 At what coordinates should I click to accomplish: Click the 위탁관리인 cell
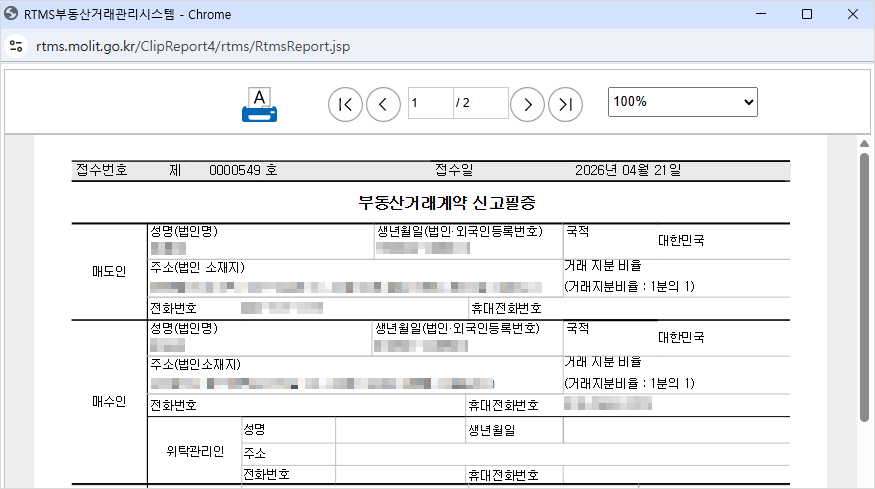(x=195, y=451)
